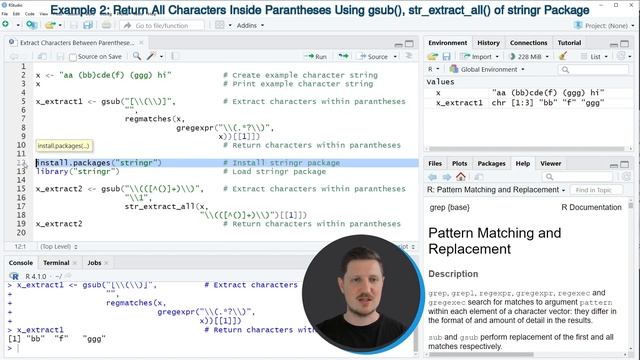Run the current line with Run button
The width and height of the screenshot is (640, 360).
click(316, 56)
